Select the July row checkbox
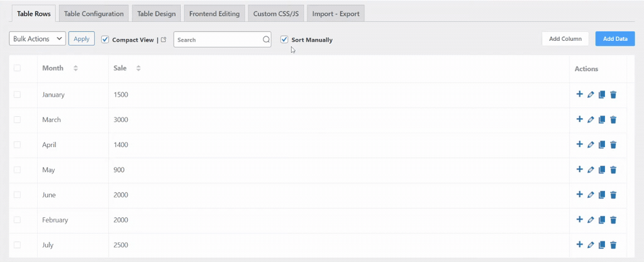This screenshot has width=644, height=262. coord(17,245)
